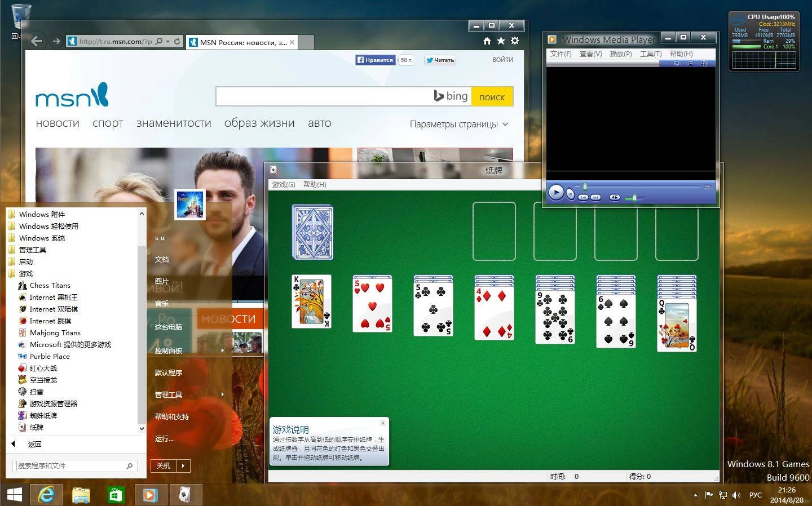
Task: Refresh the page in Internet Explorer
Action: (177, 41)
